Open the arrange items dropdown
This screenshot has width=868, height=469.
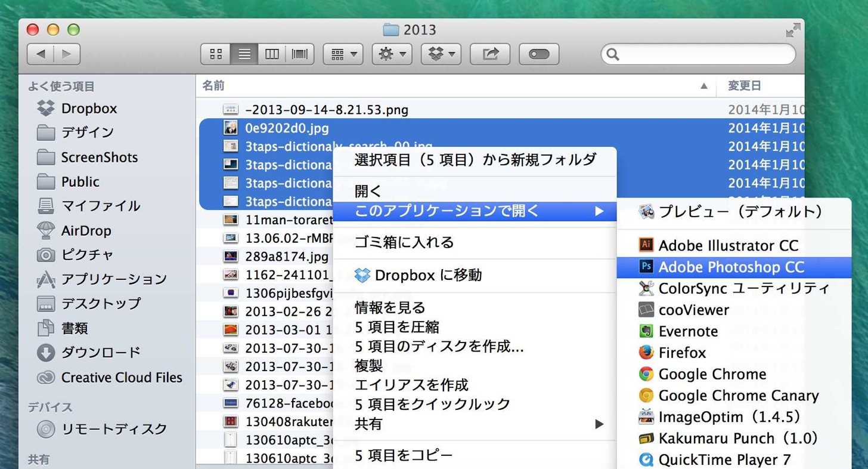click(343, 54)
